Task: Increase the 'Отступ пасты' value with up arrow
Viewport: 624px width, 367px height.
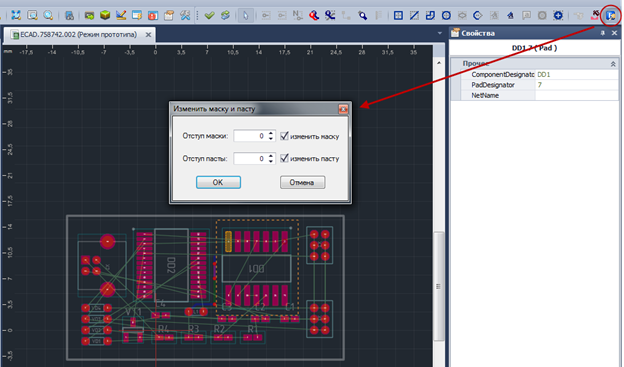Action: pos(271,156)
